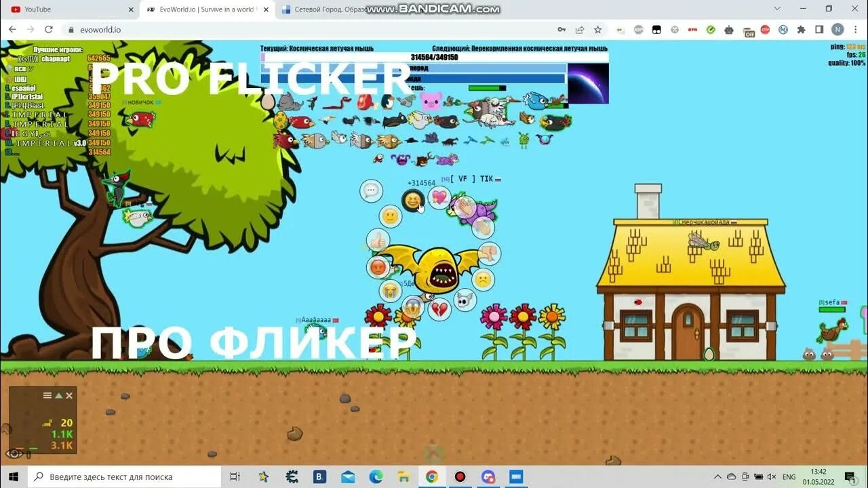
Task: Select español leaderboard entry
Action: 23,88
